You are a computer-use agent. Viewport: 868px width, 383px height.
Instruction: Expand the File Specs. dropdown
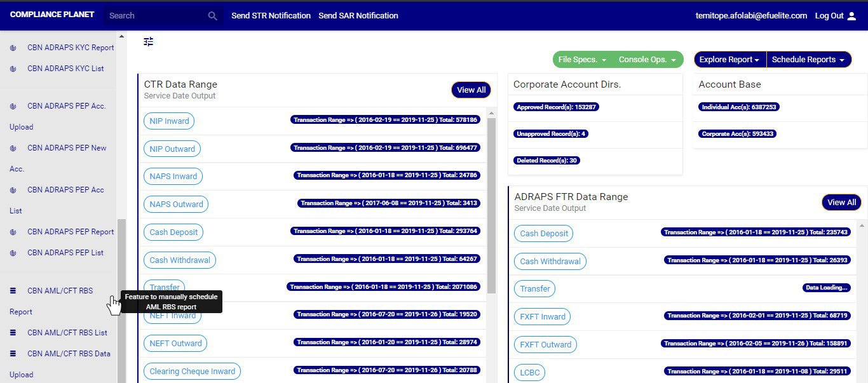tap(582, 60)
